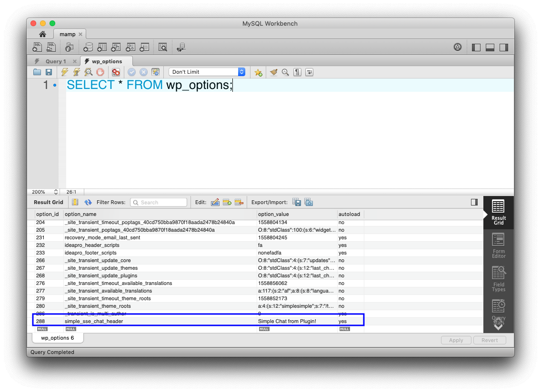The image size is (541, 392).
Task: Toggle the left sidebar panel
Action: [x=476, y=48]
